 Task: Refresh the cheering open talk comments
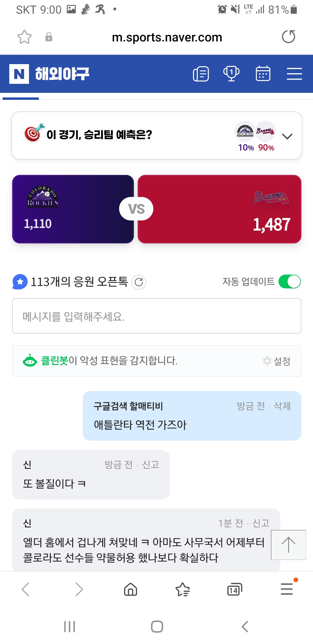139,282
